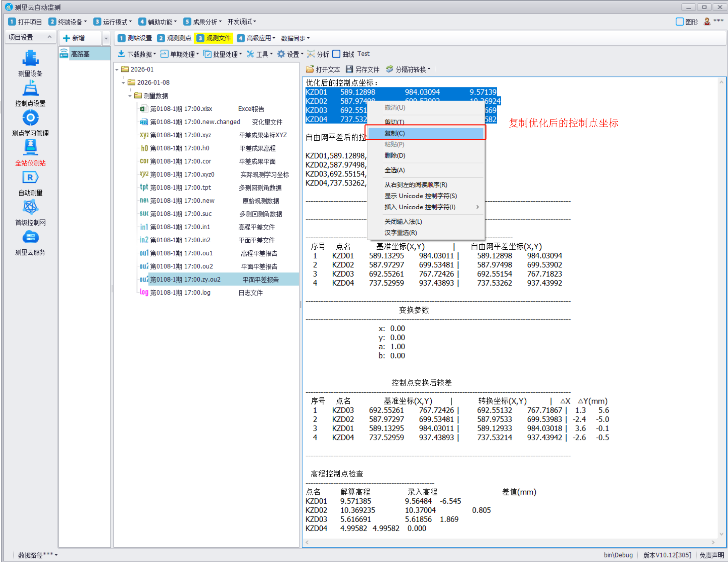Open 测点学习管理 icon in sidebar
This screenshot has width=728, height=562.
30,118
